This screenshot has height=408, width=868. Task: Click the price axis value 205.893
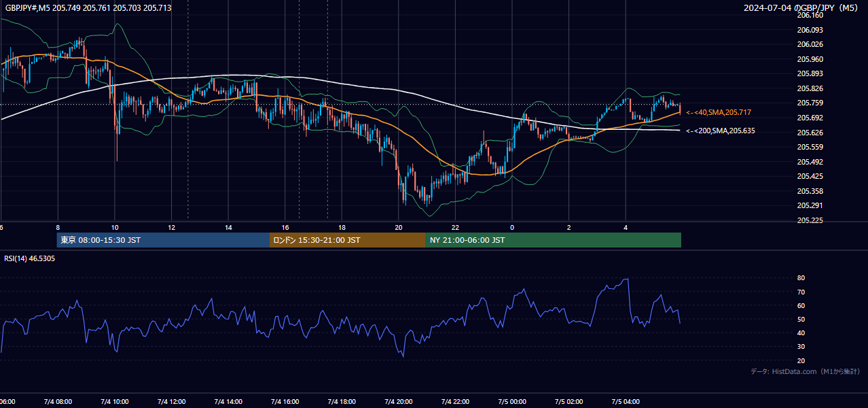pyautogui.click(x=810, y=74)
